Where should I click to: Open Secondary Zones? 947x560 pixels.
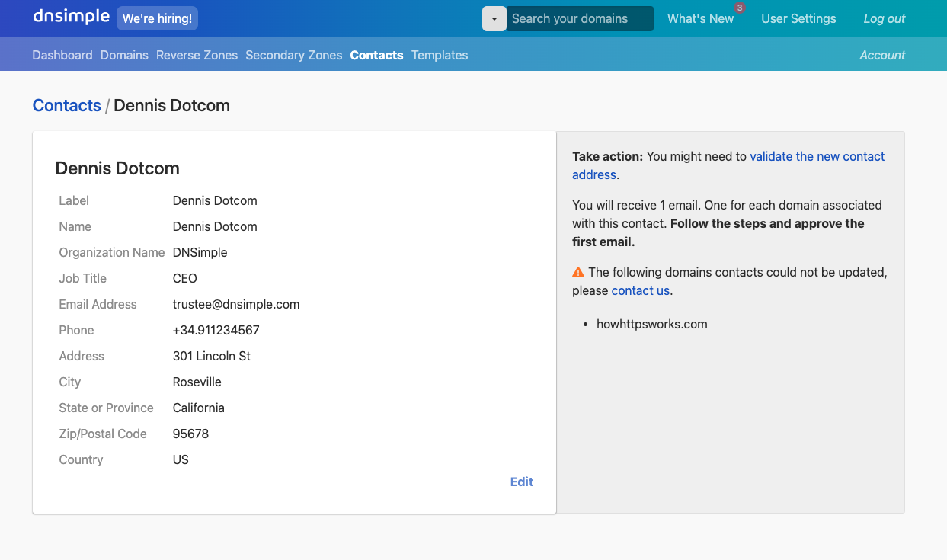tap(293, 55)
